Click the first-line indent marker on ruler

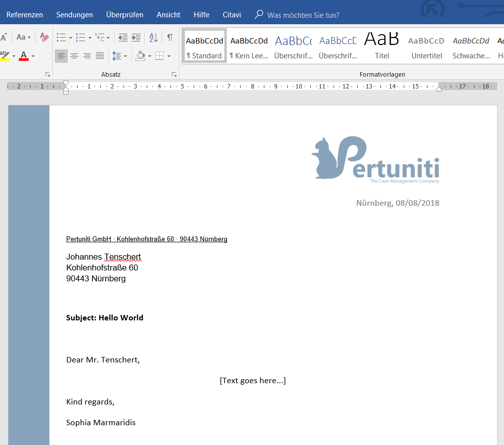(x=66, y=83)
